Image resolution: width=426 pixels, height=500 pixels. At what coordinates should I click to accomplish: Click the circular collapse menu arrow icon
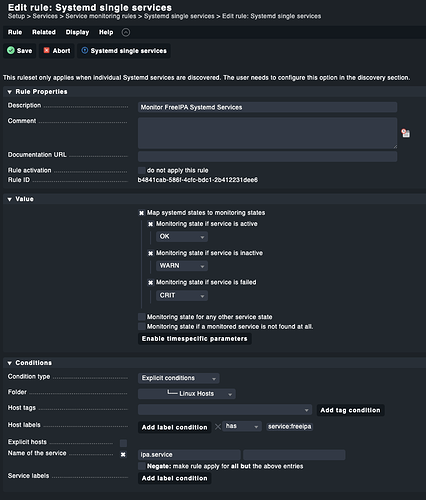[126, 32]
